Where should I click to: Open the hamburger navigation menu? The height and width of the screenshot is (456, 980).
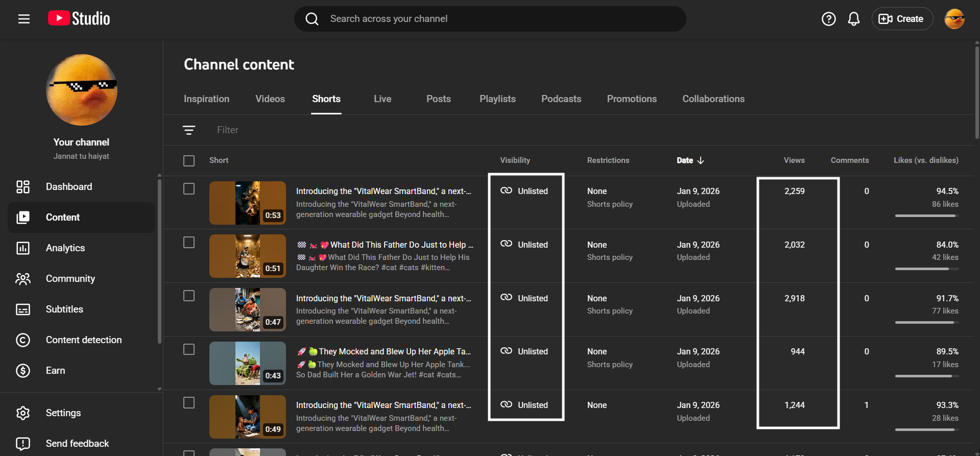tap(24, 19)
